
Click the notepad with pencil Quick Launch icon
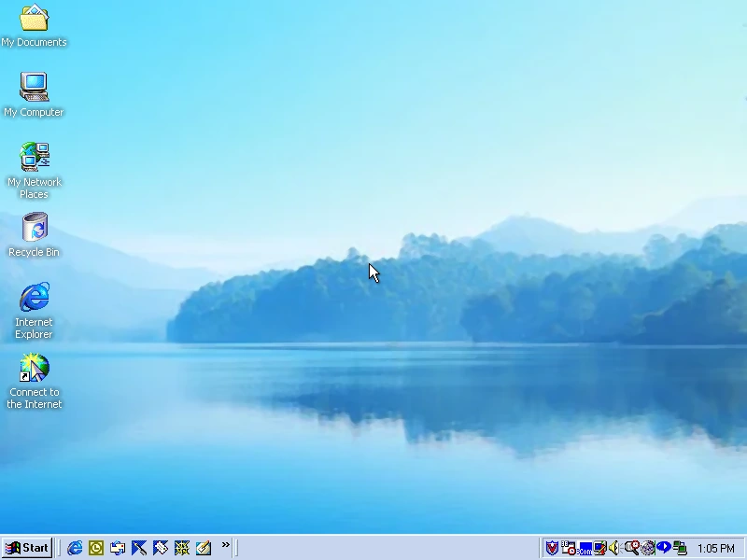204,548
